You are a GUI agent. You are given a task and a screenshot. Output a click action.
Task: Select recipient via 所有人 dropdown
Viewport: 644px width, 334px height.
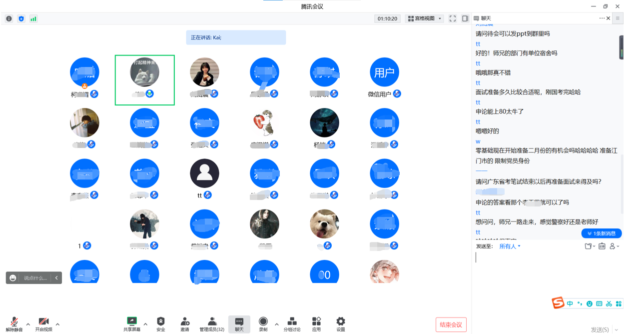coord(510,246)
